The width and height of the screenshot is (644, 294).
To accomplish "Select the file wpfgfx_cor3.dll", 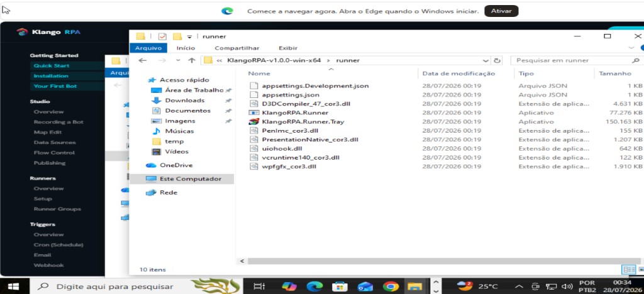I will coord(289,166).
